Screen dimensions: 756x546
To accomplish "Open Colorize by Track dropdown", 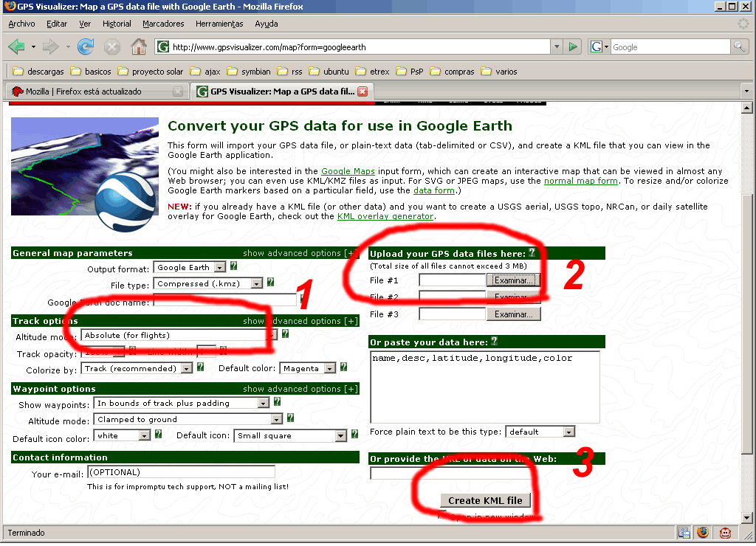I will (x=137, y=369).
